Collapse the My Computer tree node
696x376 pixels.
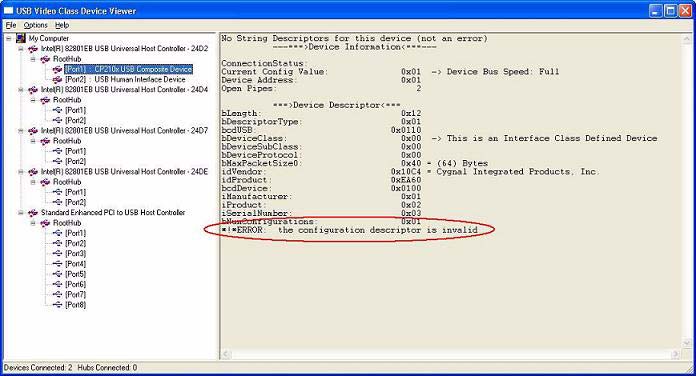click(x=8, y=39)
